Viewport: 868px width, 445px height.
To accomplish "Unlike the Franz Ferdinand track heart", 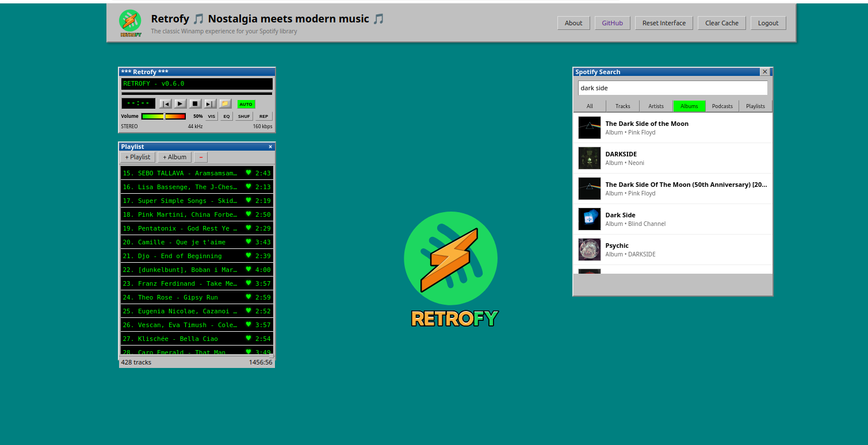I will click(247, 283).
